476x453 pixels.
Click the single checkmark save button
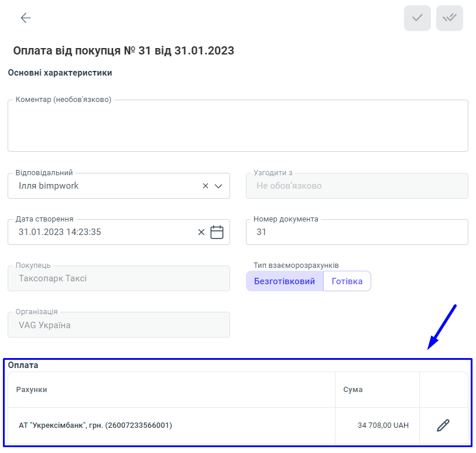[x=417, y=18]
